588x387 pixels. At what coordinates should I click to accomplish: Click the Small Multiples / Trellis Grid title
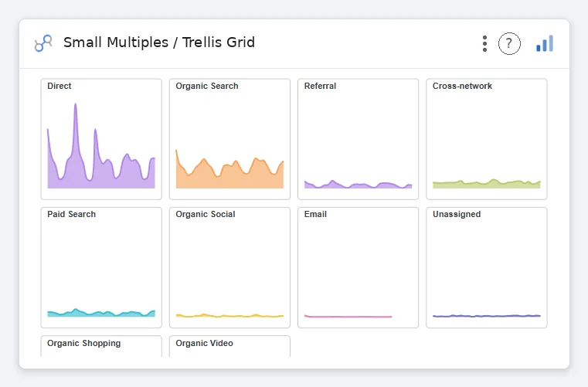pyautogui.click(x=159, y=42)
